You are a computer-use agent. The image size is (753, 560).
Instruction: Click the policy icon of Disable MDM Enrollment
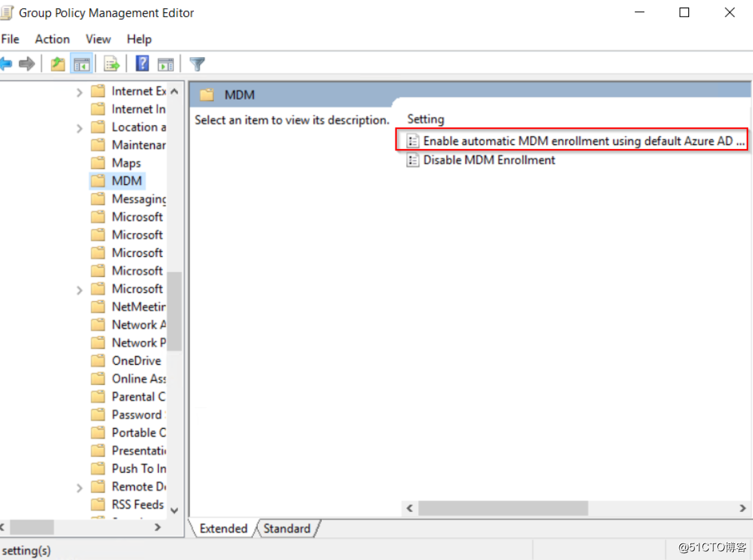tap(413, 160)
